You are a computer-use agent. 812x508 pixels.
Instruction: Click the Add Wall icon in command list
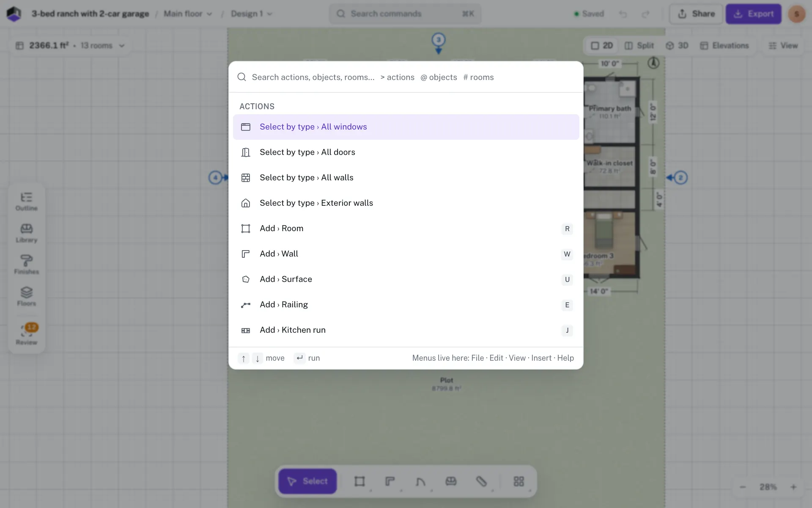[246, 254]
